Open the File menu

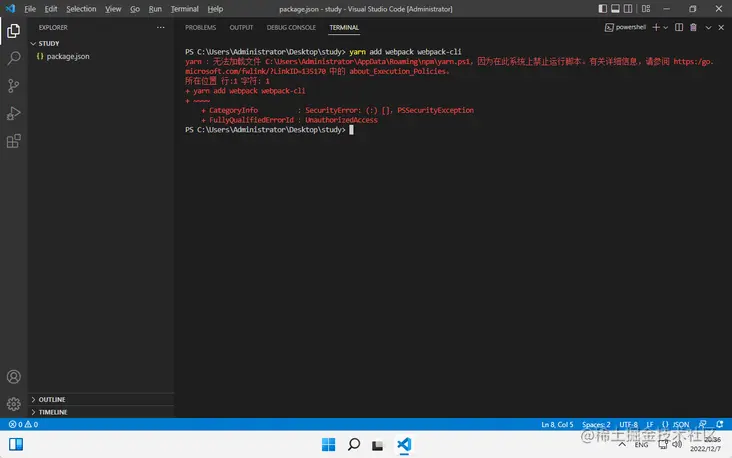tap(30, 9)
